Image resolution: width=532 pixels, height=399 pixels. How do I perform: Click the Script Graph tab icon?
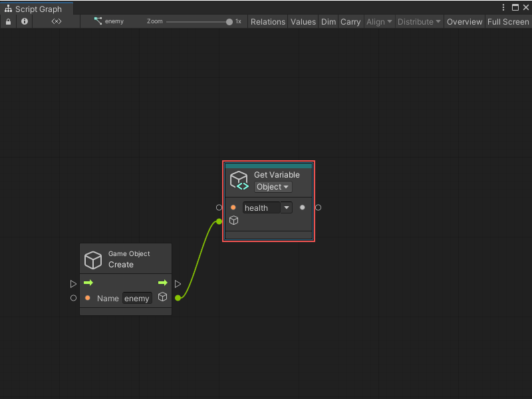pyautogui.click(x=8, y=9)
